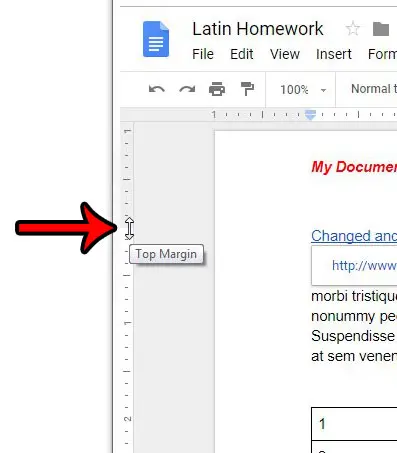The height and width of the screenshot is (453, 397).
Task: Follow the 'Changed and' hyperlink
Action: [x=354, y=236]
